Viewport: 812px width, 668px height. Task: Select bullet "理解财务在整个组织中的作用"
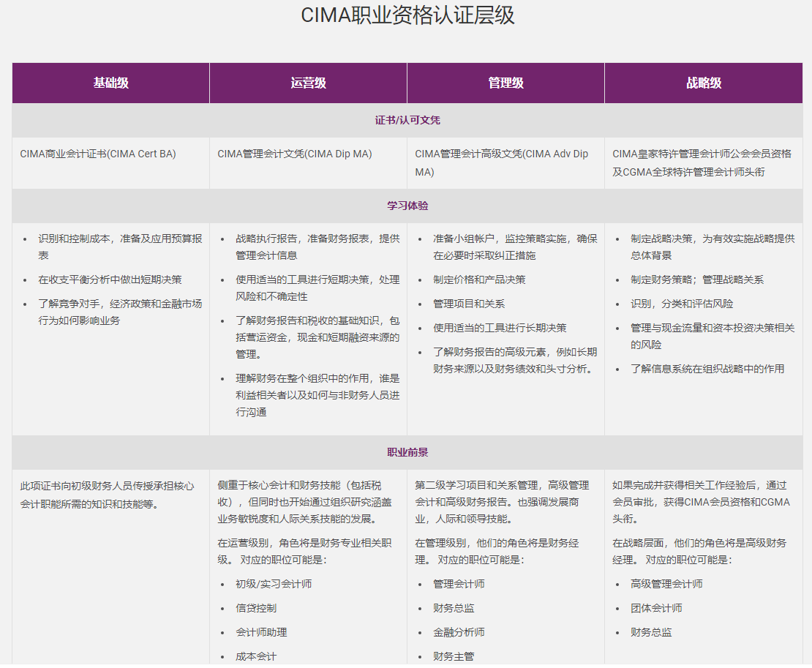click(317, 395)
